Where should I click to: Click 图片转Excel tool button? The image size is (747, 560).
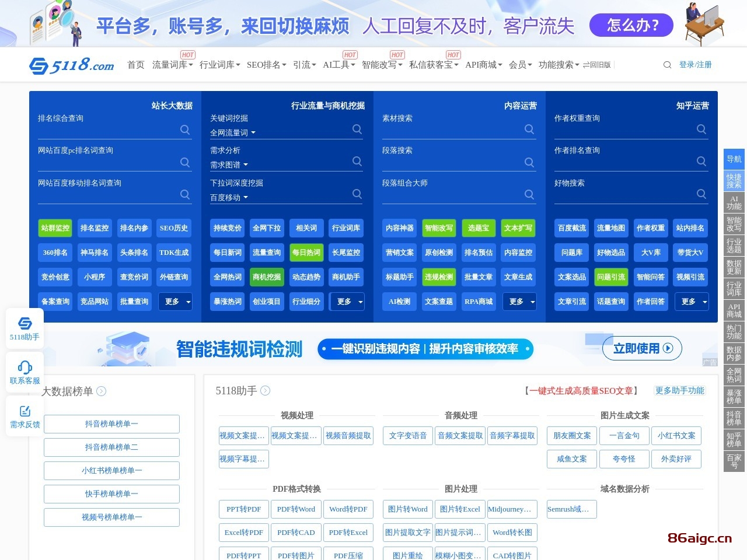coord(460,509)
